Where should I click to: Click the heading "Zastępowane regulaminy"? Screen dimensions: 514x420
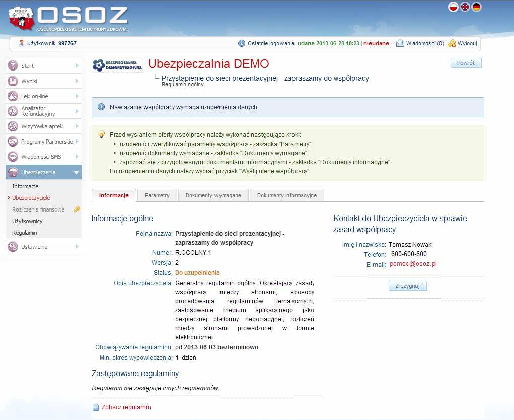pyautogui.click(x=135, y=374)
